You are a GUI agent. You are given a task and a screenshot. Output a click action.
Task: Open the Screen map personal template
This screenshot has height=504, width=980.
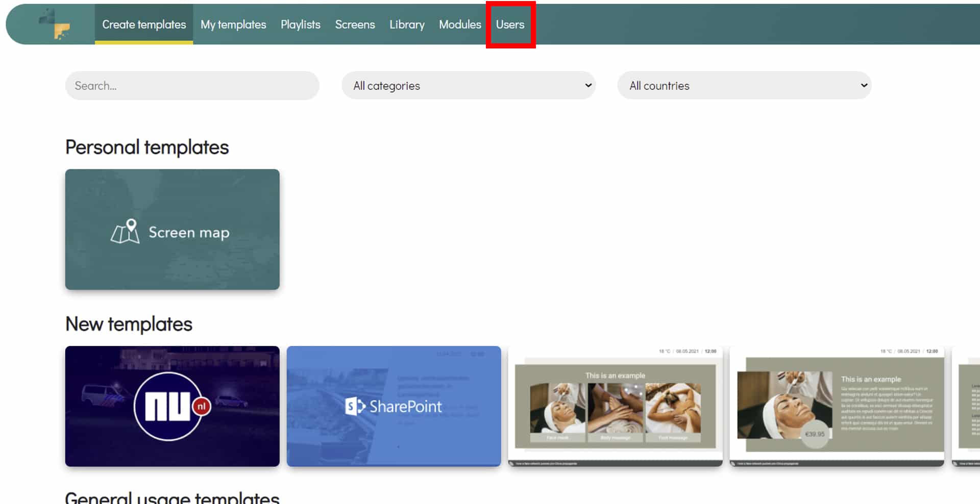pyautogui.click(x=172, y=230)
